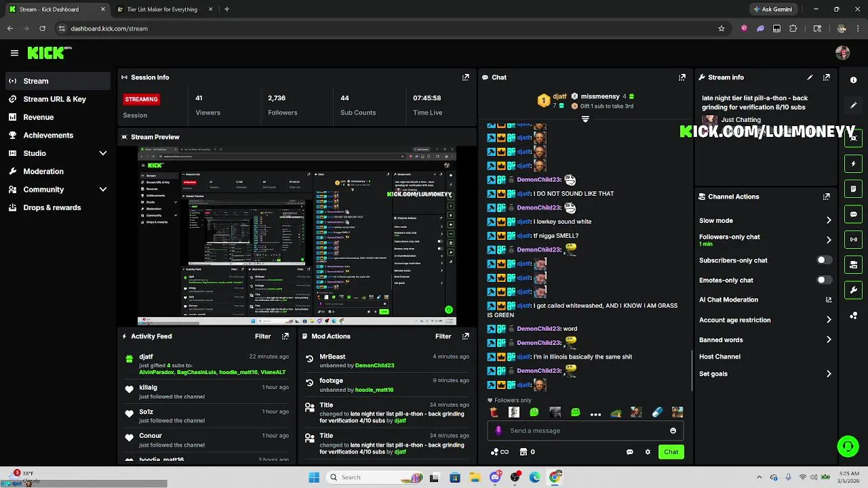Insert the praying Pepe quick emote
The width and height of the screenshot is (868, 488).
(616, 412)
